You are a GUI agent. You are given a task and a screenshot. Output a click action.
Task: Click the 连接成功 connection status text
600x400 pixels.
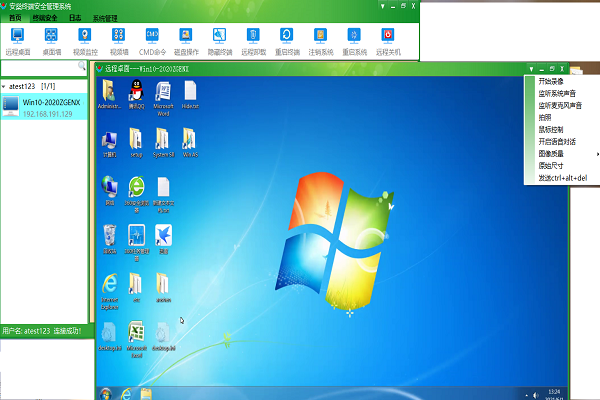pos(67,331)
